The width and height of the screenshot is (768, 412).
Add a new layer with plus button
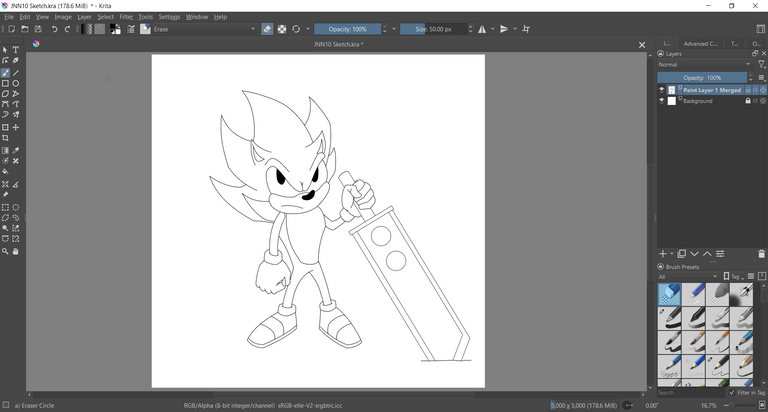tap(663, 254)
